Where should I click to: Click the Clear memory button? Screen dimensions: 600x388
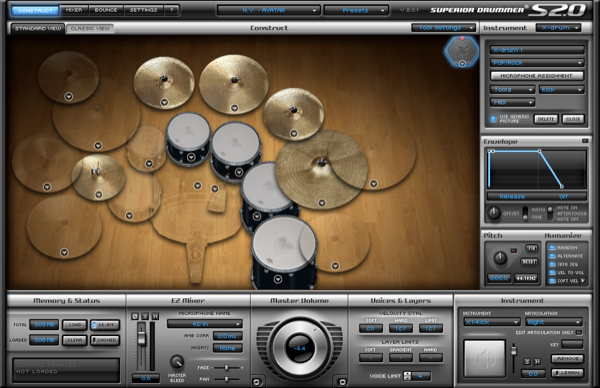75,340
